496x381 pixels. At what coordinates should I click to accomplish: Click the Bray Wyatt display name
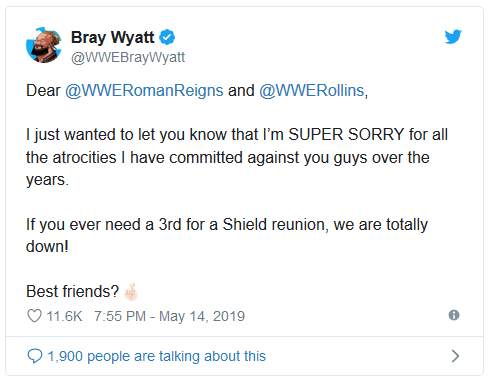(113, 37)
